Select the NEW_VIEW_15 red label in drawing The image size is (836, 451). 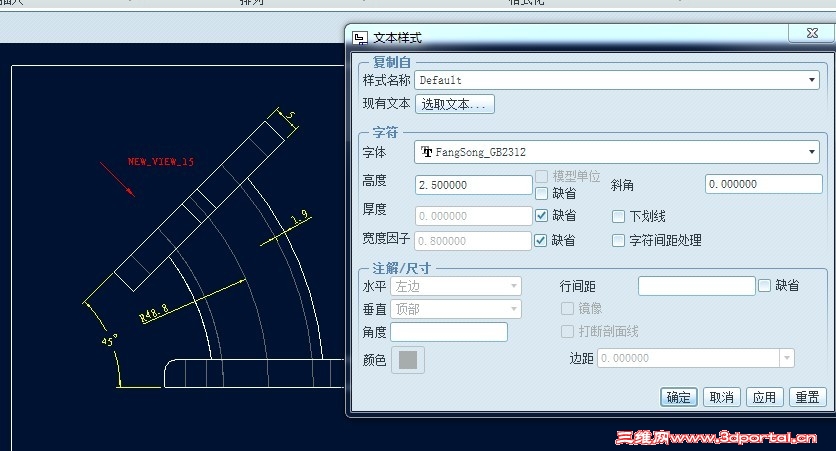point(160,162)
